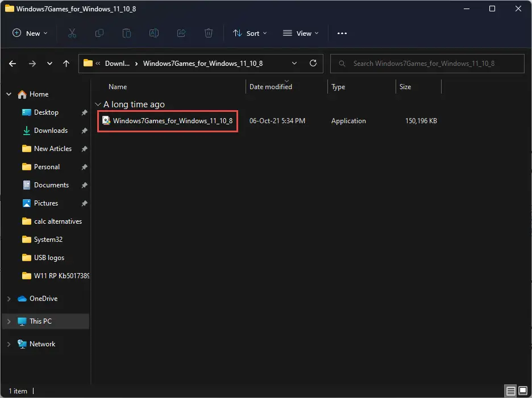Collapse the 'A long time ago' group

[x=98, y=104]
